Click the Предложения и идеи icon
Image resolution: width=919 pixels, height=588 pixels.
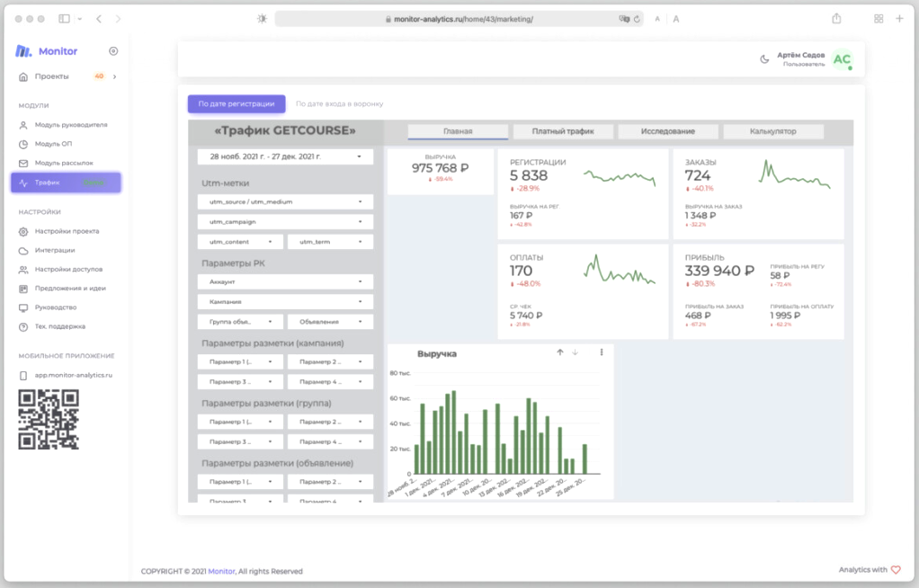(x=23, y=289)
